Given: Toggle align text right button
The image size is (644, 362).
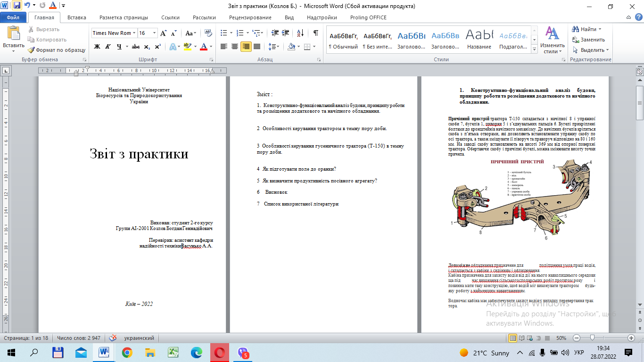Looking at the screenshot, I should (246, 47).
